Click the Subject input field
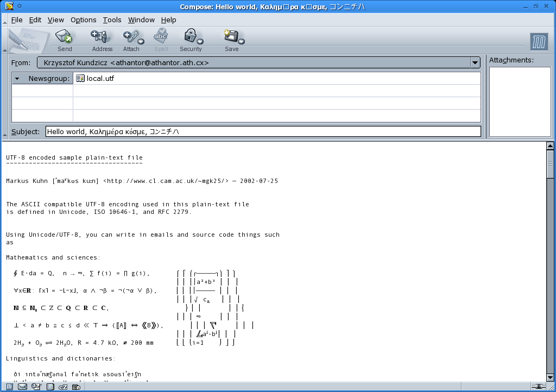Screen dimensions: 556x392 coord(263,131)
